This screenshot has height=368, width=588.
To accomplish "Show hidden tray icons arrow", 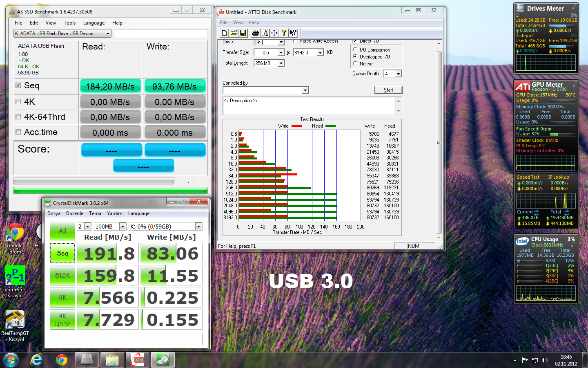I will point(515,360).
